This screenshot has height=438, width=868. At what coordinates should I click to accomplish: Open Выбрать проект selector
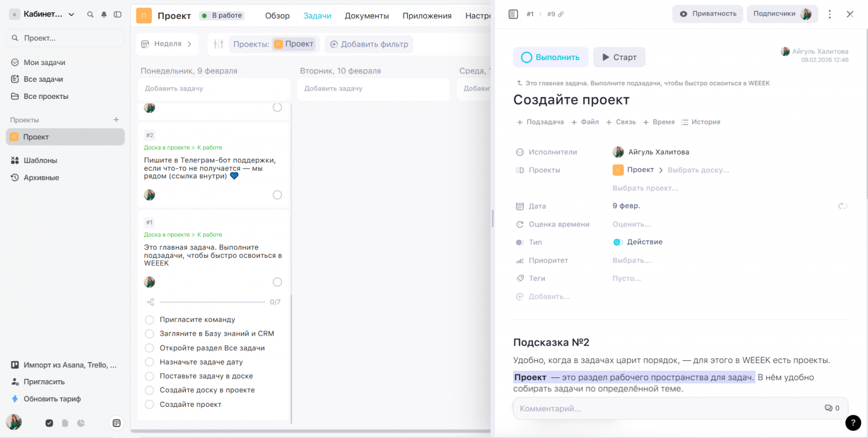click(645, 188)
